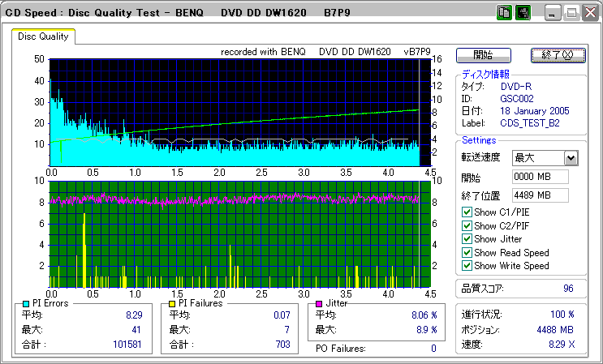Click the copy-to-clipboard icon in title bar
The image size is (603, 364).
click(x=504, y=13)
